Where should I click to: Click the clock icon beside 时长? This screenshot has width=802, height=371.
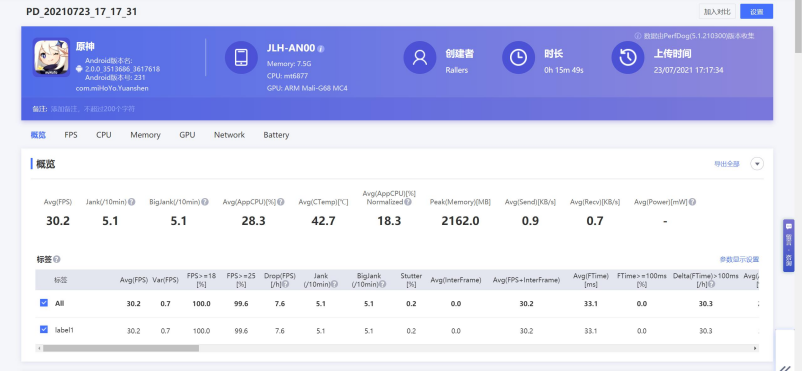[x=518, y=57]
